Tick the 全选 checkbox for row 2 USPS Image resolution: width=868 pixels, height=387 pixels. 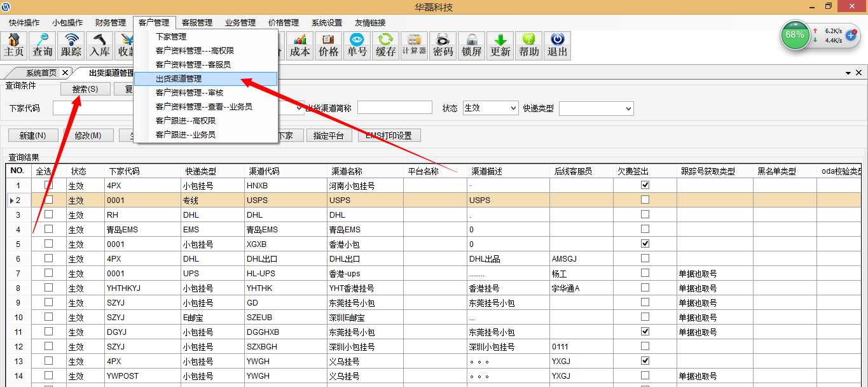(x=48, y=200)
